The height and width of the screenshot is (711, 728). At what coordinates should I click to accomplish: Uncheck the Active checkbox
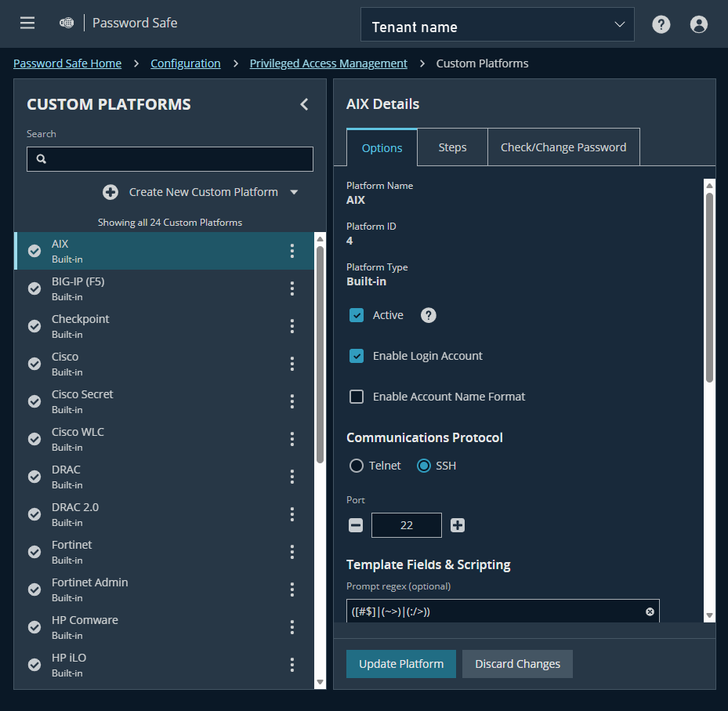click(x=357, y=314)
